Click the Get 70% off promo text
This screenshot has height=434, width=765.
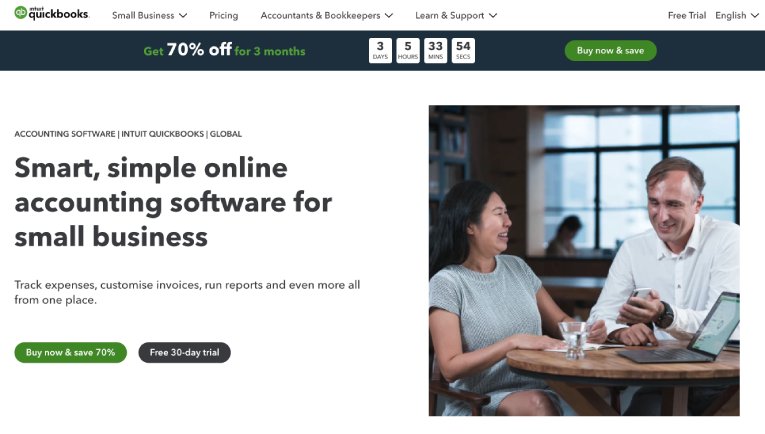224,50
